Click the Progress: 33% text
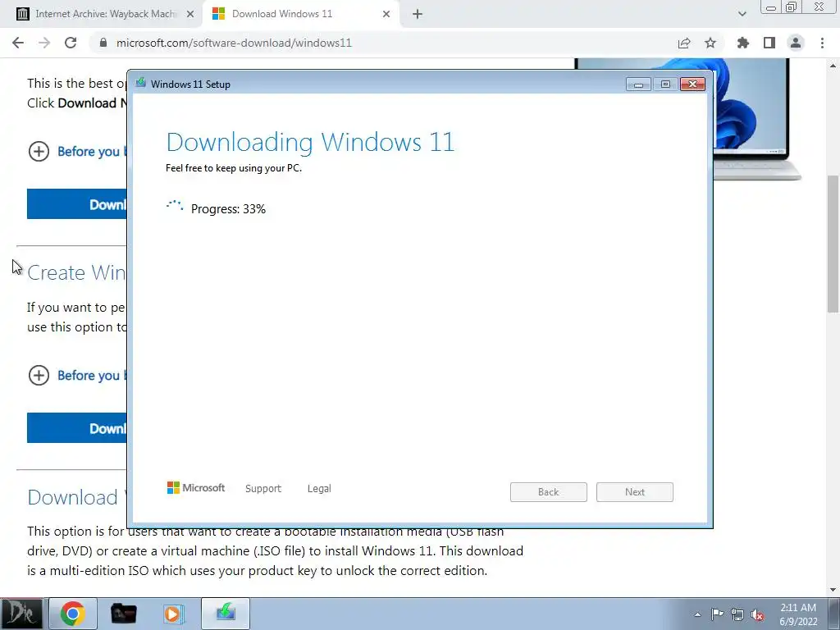This screenshot has width=840, height=630. [228, 209]
